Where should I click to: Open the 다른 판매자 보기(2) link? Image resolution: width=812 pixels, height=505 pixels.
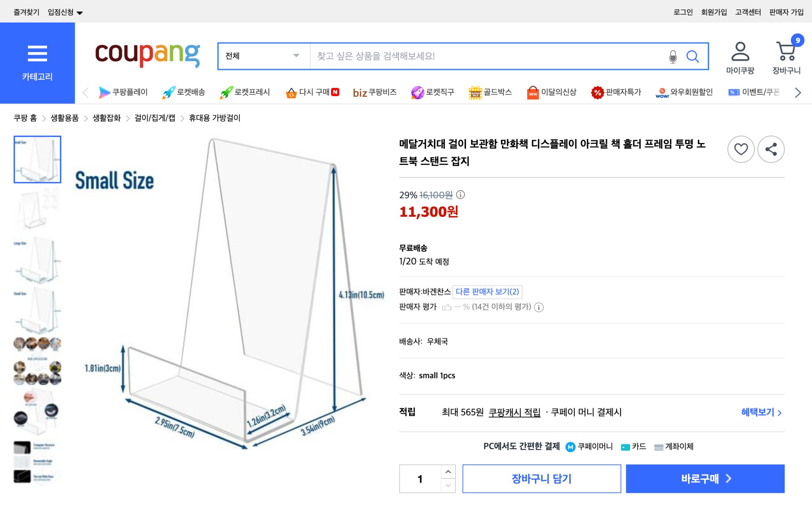coord(487,292)
